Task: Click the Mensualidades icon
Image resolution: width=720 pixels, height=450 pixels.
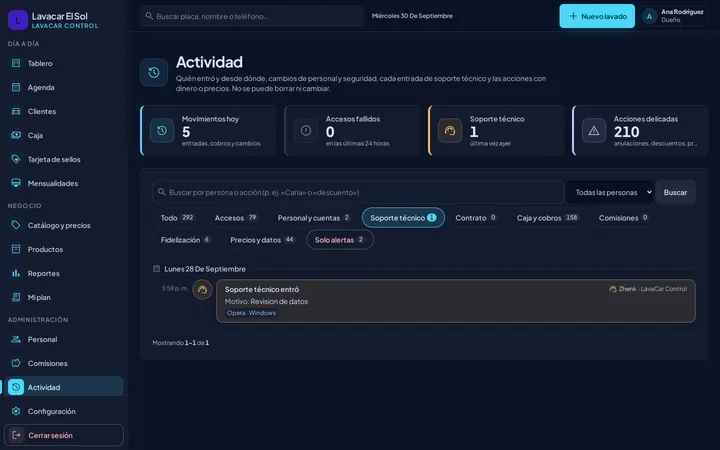Action: tap(16, 183)
